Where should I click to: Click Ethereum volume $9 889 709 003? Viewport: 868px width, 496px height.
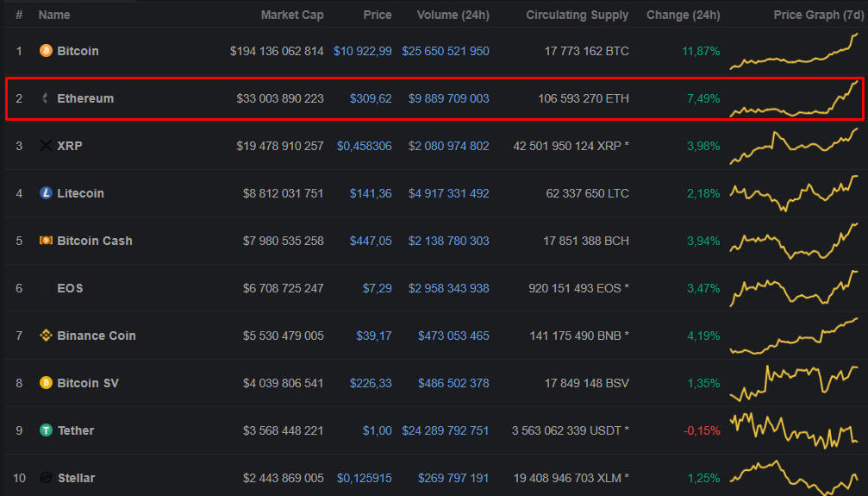point(449,98)
